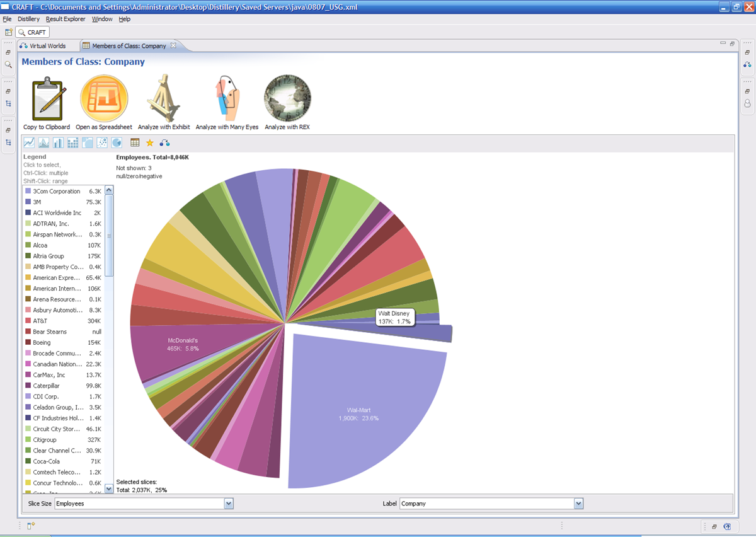This screenshot has width=756, height=537.
Task: Open the Window menu
Action: pyautogui.click(x=102, y=19)
